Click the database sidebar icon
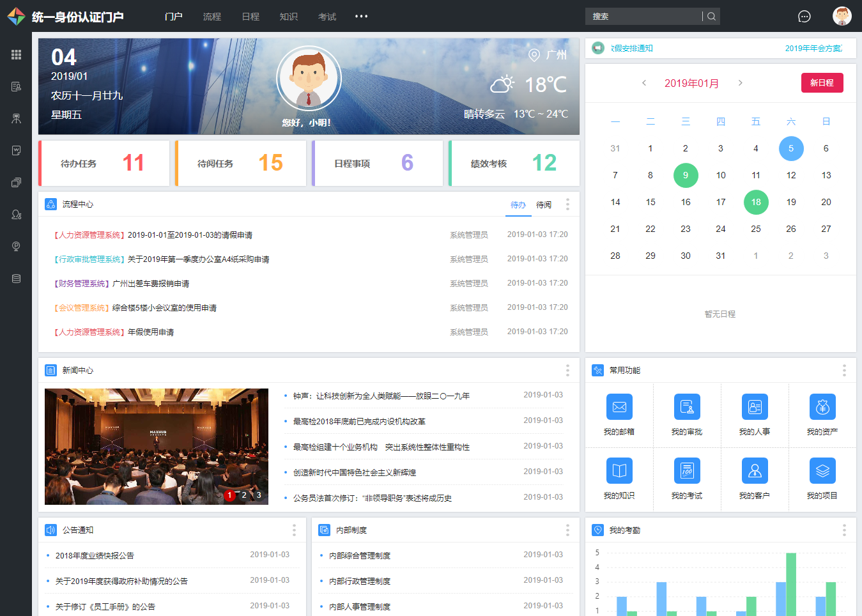 point(16,278)
